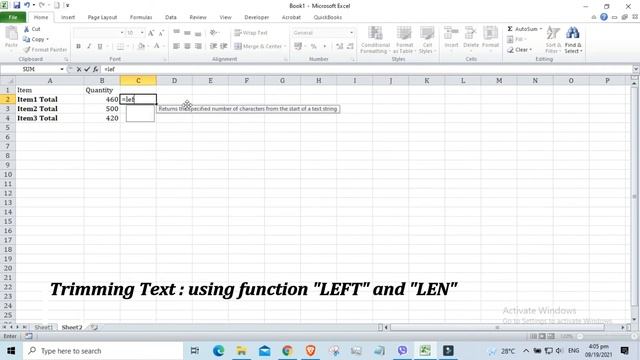The height and width of the screenshot is (360, 640).
Task: Open Google Chrome from the taskbar
Action: pos(287,351)
